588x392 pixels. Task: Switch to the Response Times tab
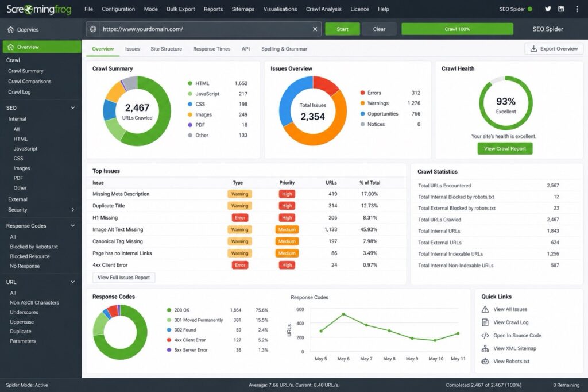pyautogui.click(x=211, y=49)
